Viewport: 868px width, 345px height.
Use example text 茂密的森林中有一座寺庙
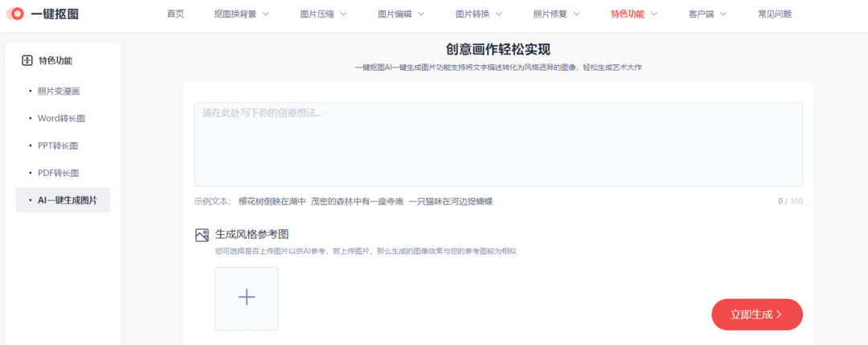(358, 202)
